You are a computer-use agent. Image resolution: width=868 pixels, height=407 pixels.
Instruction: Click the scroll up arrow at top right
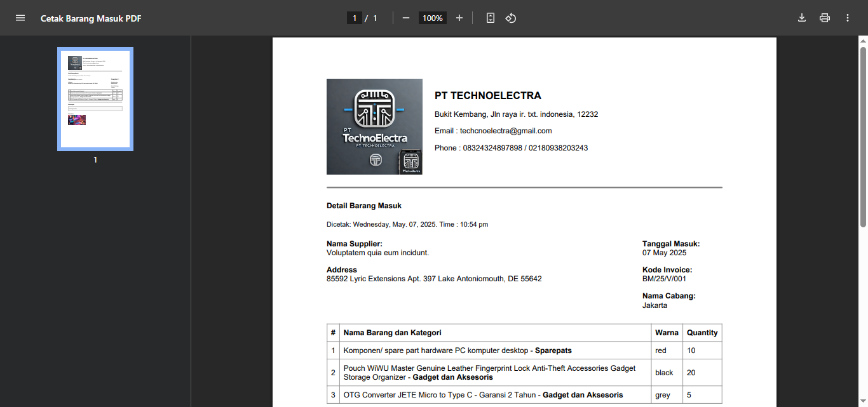(x=863, y=41)
